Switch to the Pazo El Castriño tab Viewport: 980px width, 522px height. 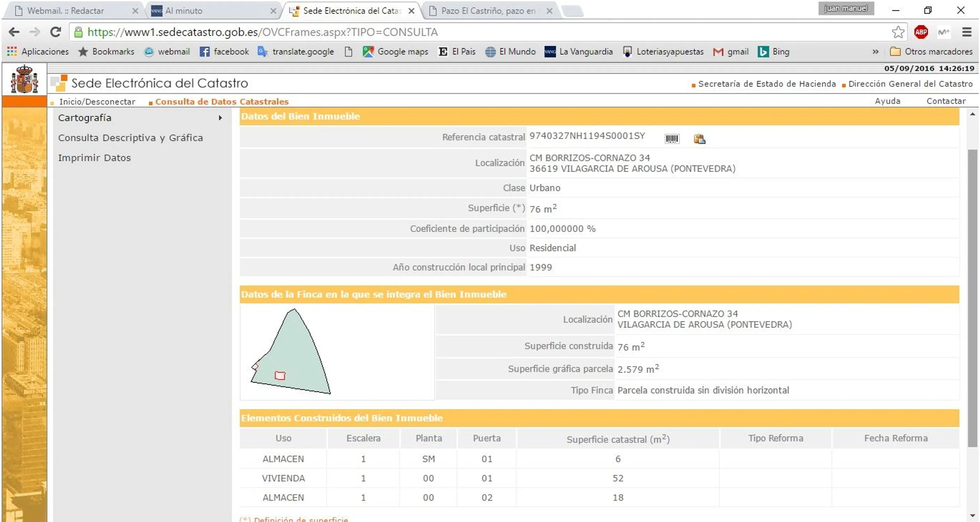488,11
